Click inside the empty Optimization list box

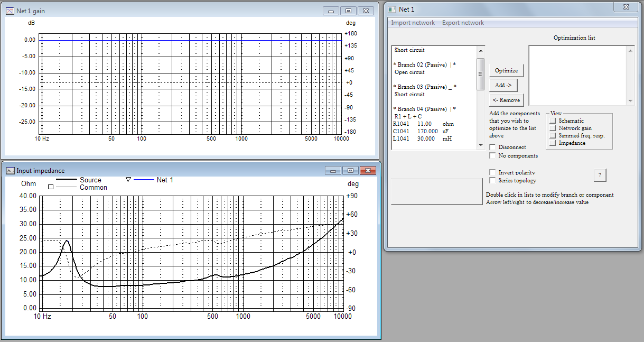click(577, 76)
